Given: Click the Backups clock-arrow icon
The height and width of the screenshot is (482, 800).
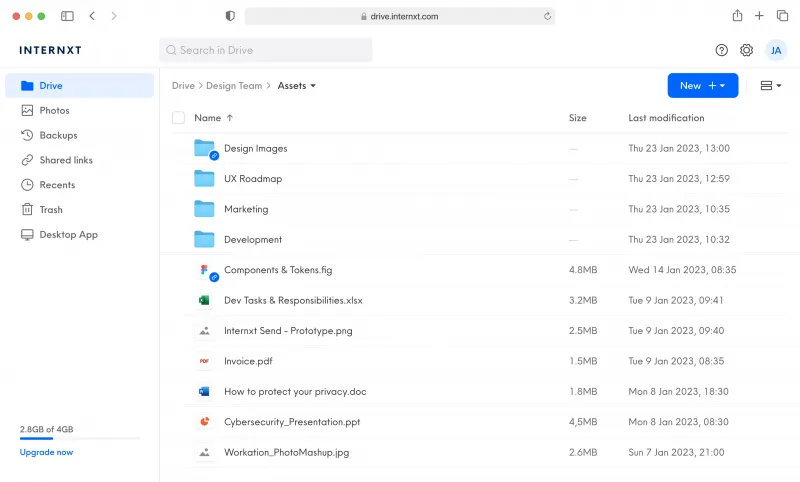Looking at the screenshot, I should (x=27, y=135).
